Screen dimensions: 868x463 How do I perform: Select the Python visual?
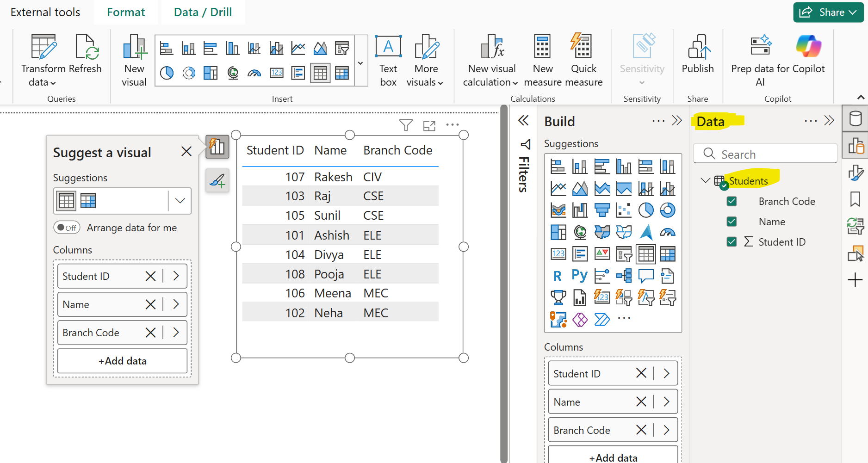pos(579,276)
